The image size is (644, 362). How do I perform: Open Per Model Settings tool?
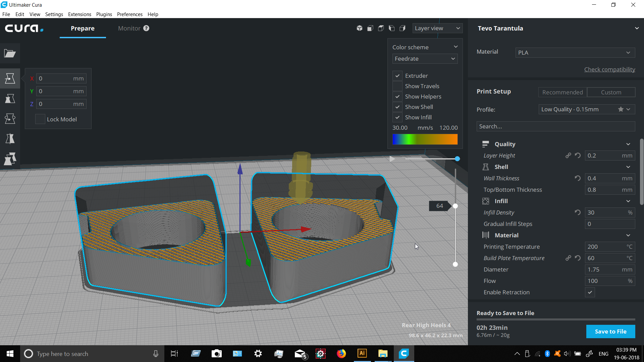coord(10,159)
